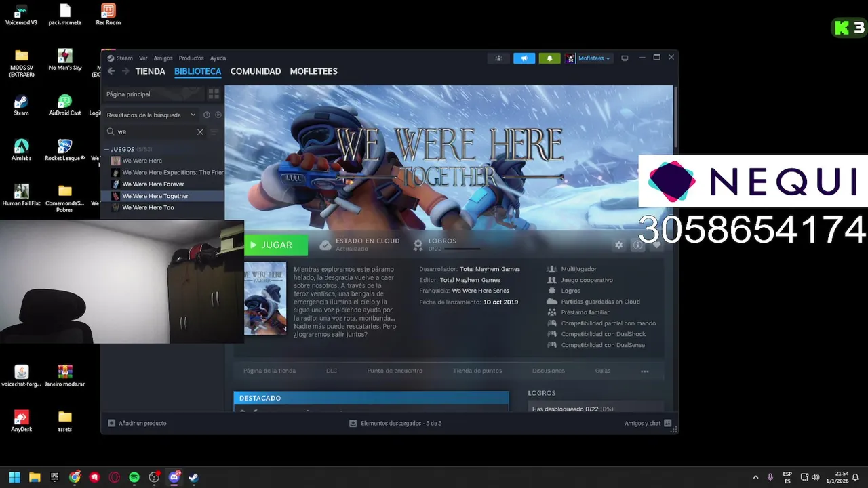Viewport: 868px width, 488px height.
Task: Open Janeiro mods.rar archive
Action: coord(64,375)
